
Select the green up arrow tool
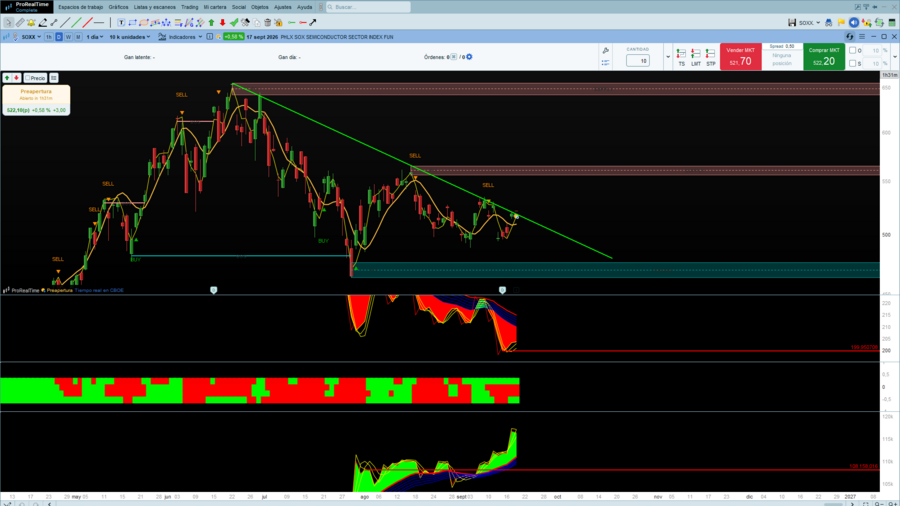pos(211,22)
